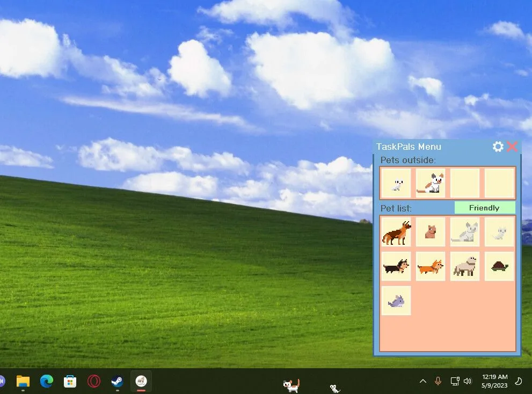Select the orange corgi pet
This screenshot has width=532, height=394.
pyautogui.click(x=431, y=266)
